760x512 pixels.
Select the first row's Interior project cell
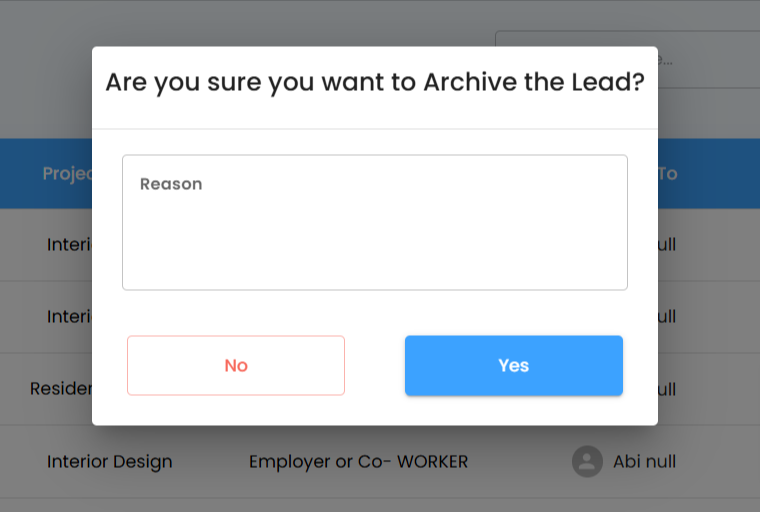tap(69, 244)
